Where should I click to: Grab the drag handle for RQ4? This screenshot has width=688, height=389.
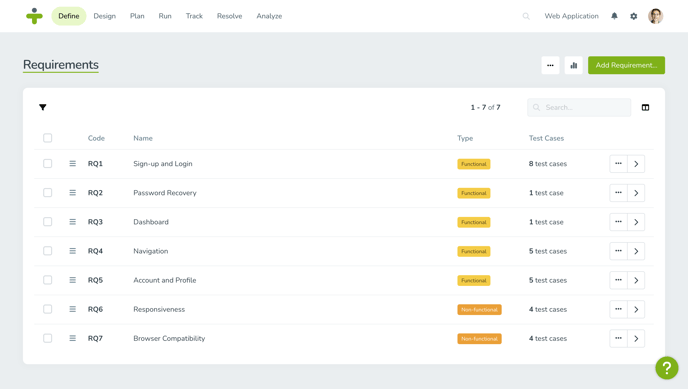point(72,251)
